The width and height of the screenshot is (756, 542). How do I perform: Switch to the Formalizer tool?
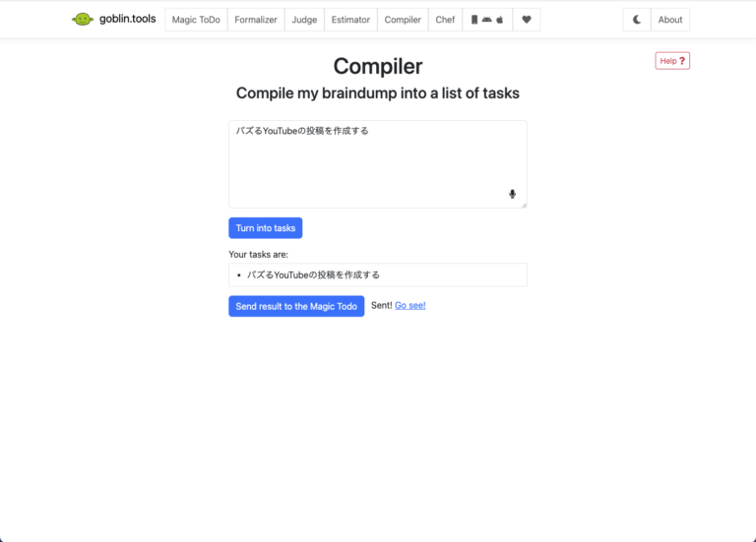coord(256,20)
